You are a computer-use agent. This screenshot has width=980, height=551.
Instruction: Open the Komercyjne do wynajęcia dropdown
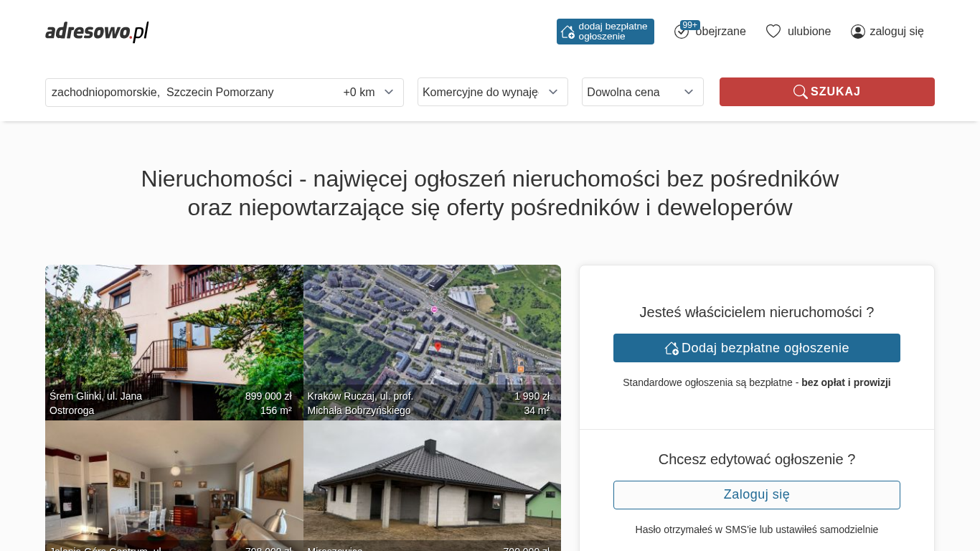492,93
